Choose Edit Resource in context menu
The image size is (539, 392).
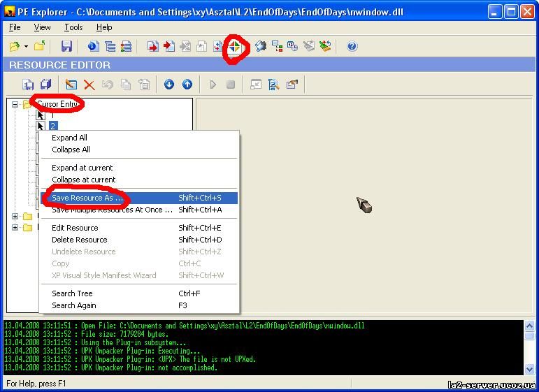(139, 228)
